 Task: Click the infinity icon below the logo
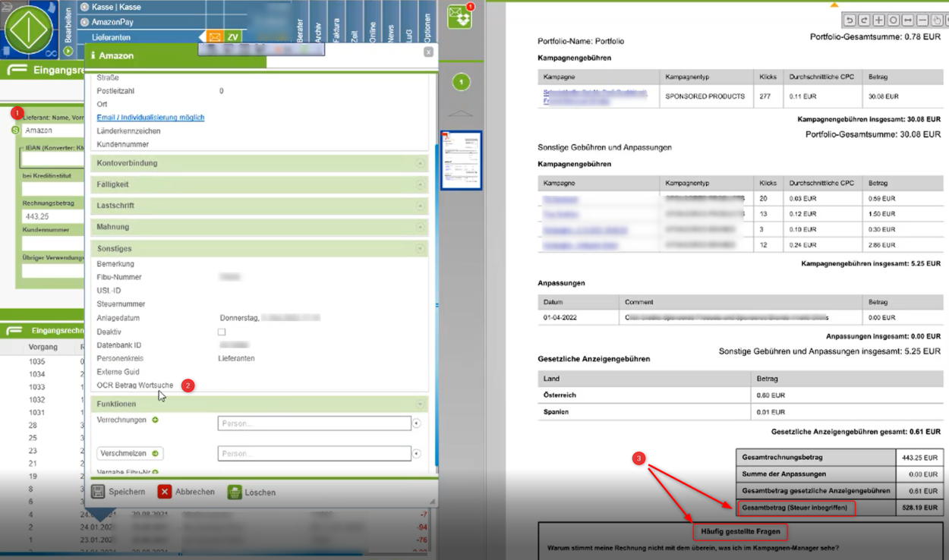point(51,53)
